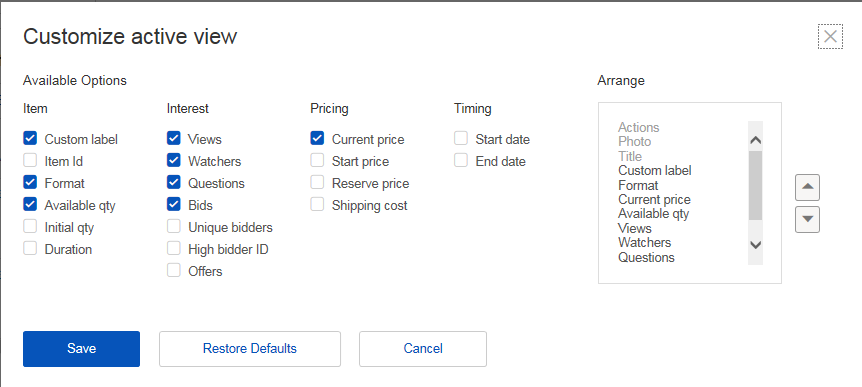Click the Arrange list scroll-down arrow
Viewport: 862px width, 387px height.
[756, 245]
